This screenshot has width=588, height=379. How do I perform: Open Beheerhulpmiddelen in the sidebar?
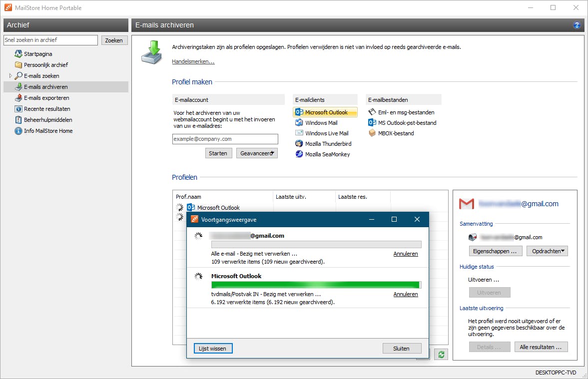click(x=48, y=119)
